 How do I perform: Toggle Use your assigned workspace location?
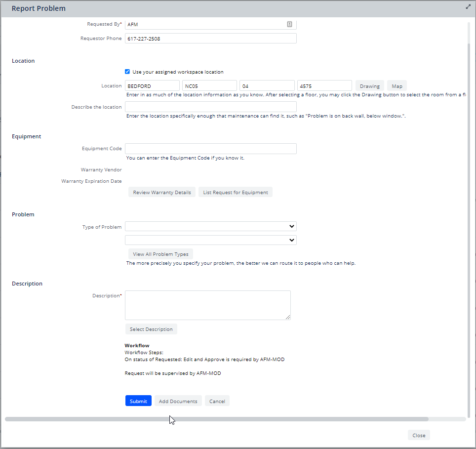127,72
